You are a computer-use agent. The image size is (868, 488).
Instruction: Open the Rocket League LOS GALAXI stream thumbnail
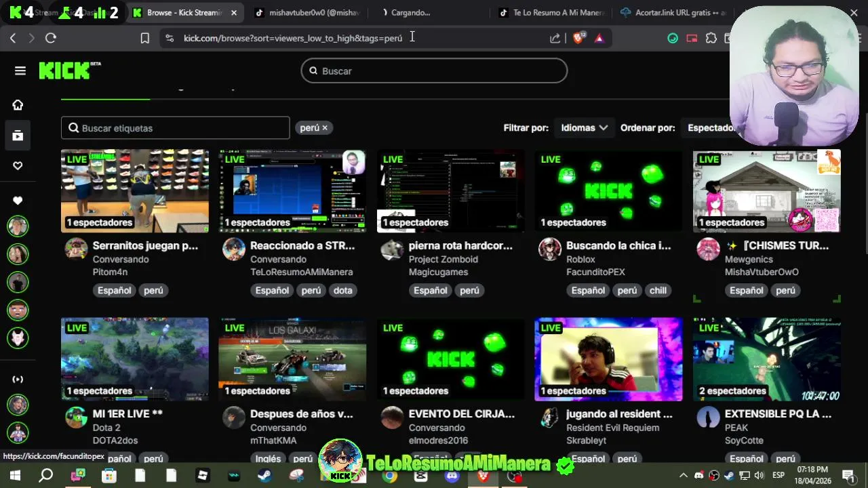tap(292, 359)
